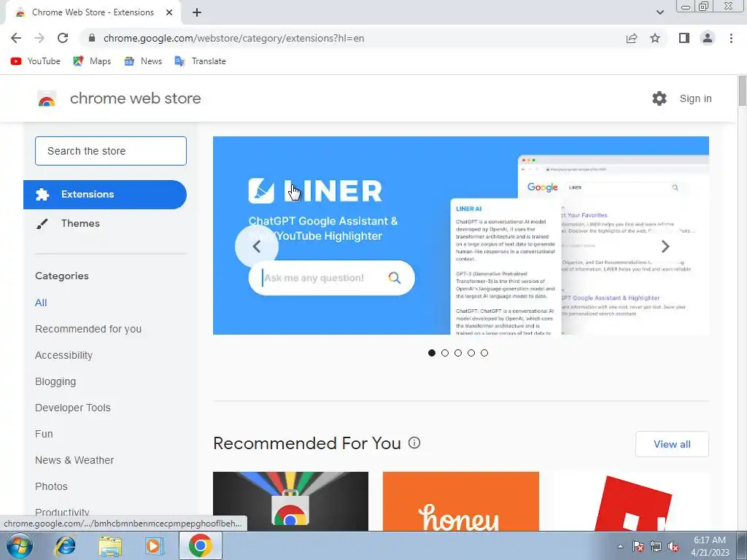This screenshot has height=560, width=747.
Task: Reload the Chrome Web Store page
Action: coord(63,38)
